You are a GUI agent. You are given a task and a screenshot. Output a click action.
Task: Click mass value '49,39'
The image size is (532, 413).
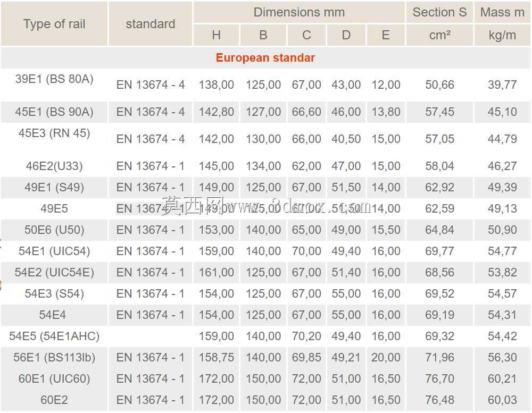click(502, 187)
